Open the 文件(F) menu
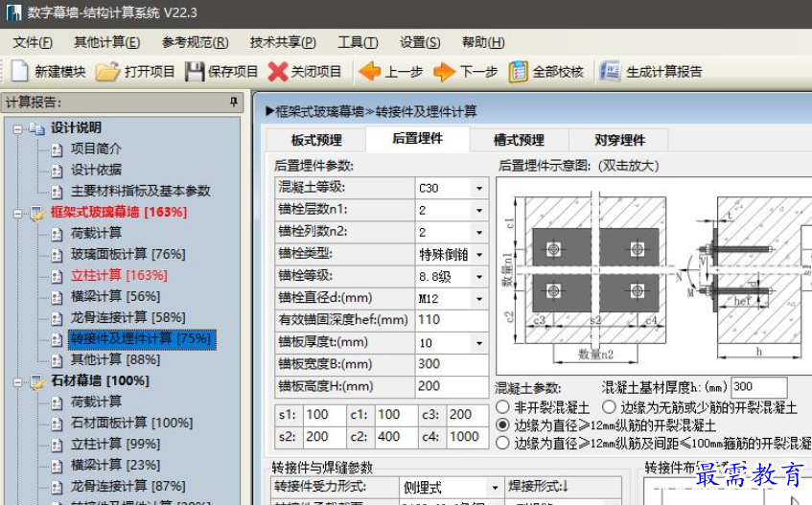The width and height of the screenshot is (812, 505). coord(32,42)
